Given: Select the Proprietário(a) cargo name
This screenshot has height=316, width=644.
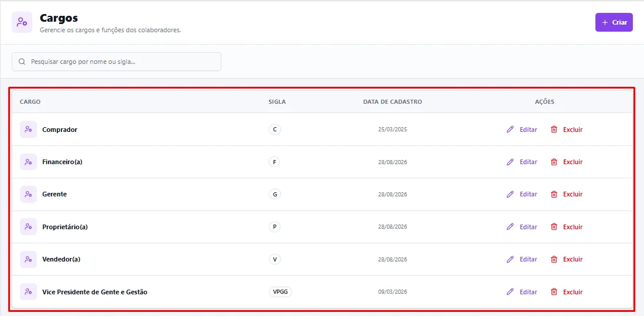Looking at the screenshot, I should (x=65, y=227).
